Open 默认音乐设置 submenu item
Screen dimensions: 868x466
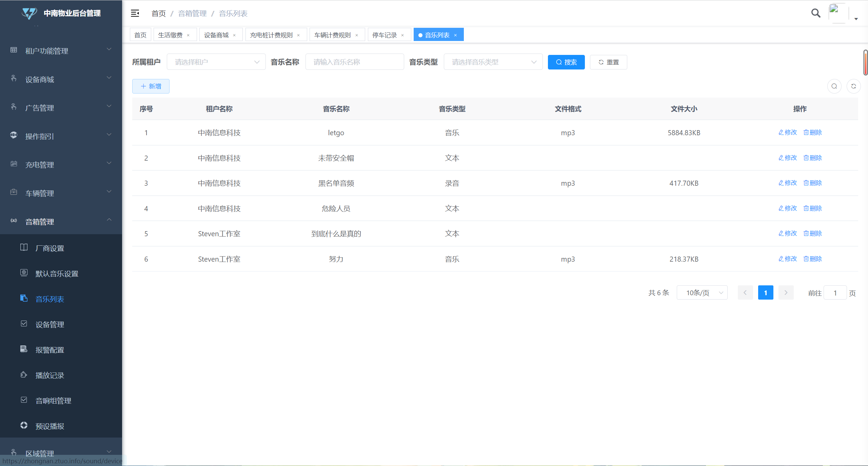click(x=61, y=273)
